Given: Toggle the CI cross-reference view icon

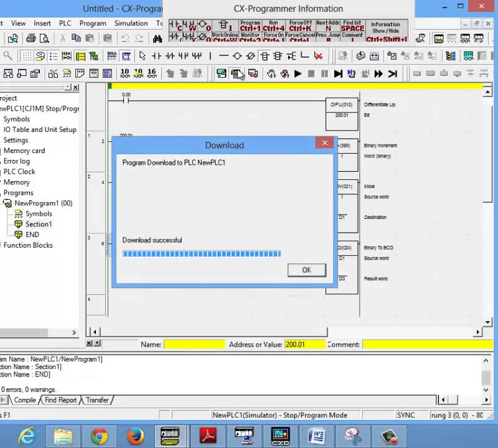Looking at the screenshot, I should (x=126, y=56).
